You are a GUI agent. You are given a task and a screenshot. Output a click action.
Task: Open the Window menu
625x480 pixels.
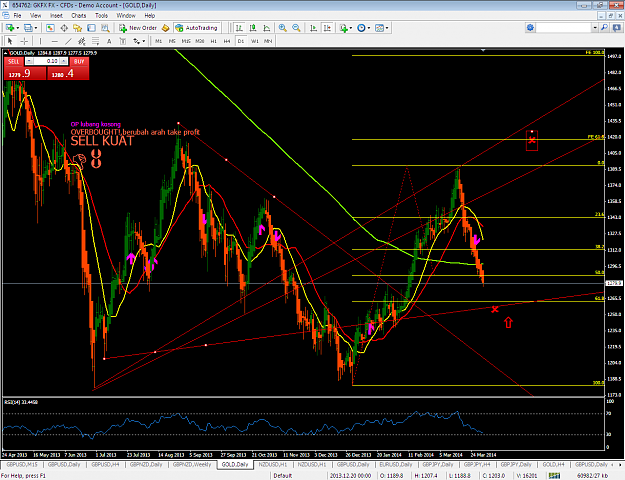pos(126,16)
